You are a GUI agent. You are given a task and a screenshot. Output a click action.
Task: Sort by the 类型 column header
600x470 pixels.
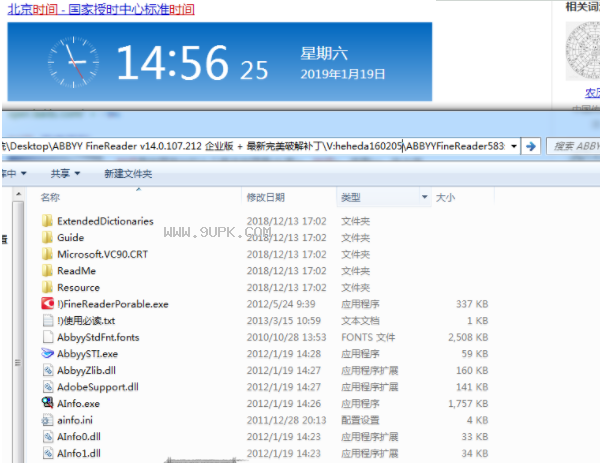tap(351, 197)
